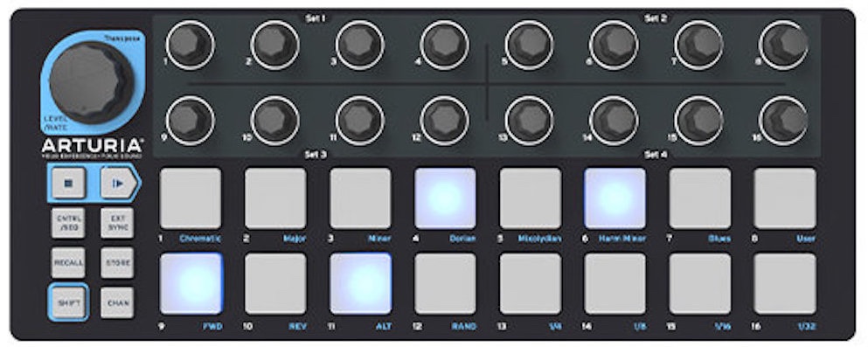This screenshot has width=868, height=347.
Task: Tap the lit pad 11 ALT
Action: [360, 284]
